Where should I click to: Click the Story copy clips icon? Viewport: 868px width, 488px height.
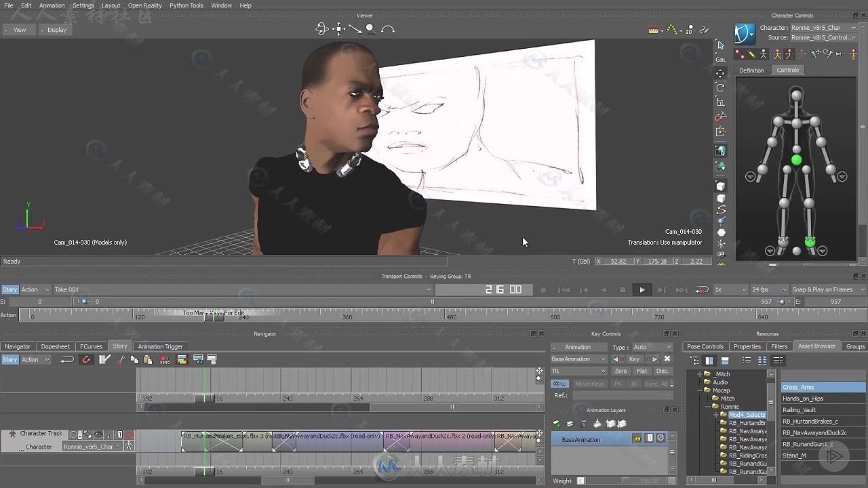(x=134, y=360)
